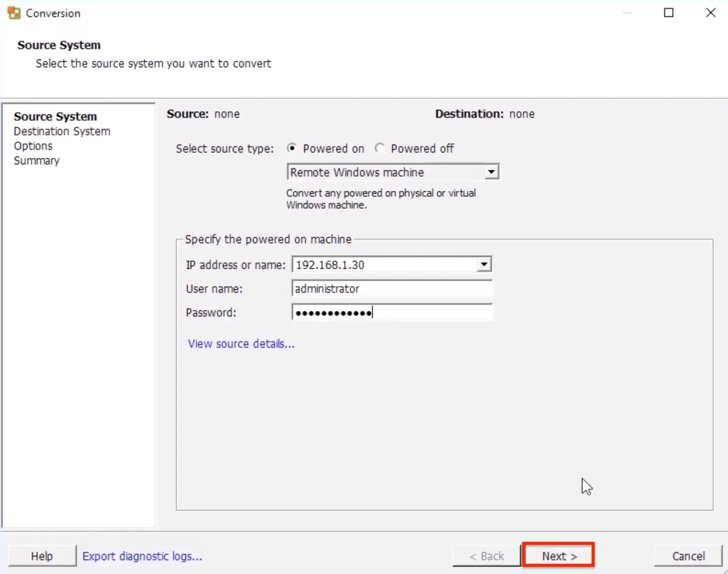Click into the Password field
Screen dimensions: 728x574
pos(391,313)
